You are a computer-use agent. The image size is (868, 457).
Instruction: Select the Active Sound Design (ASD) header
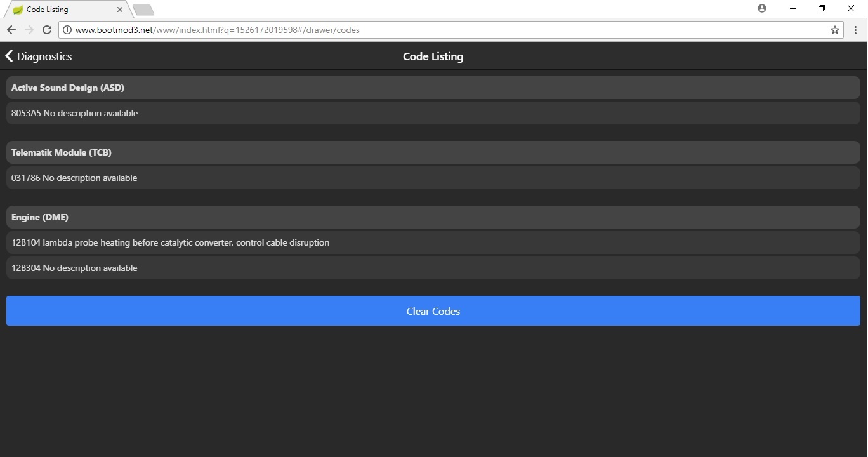tap(433, 88)
